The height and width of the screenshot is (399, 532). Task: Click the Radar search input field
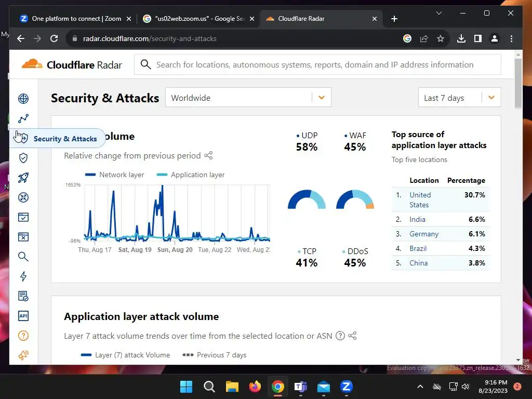(317, 64)
